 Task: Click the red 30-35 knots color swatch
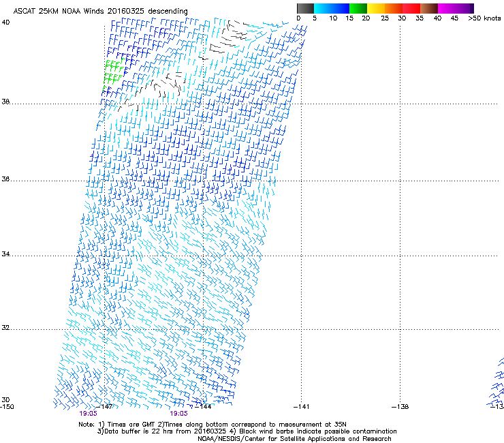[411, 8]
